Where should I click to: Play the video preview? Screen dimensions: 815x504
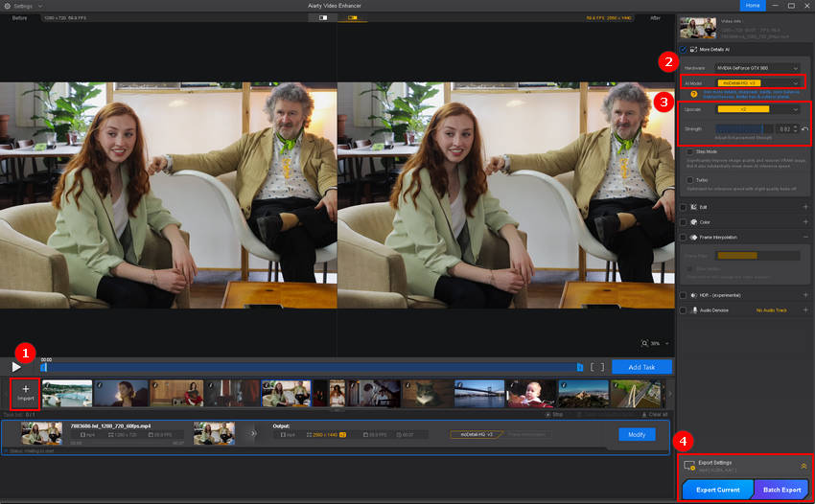coord(16,367)
